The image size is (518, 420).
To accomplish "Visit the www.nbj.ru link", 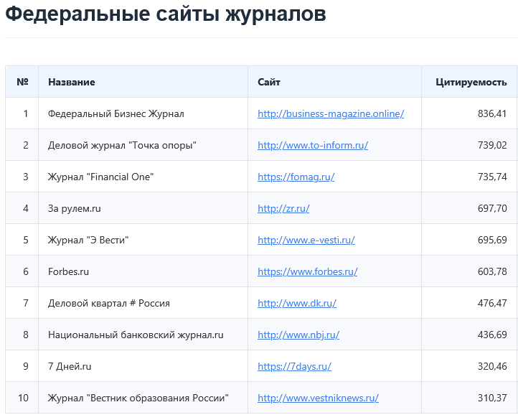I will pos(298,335).
